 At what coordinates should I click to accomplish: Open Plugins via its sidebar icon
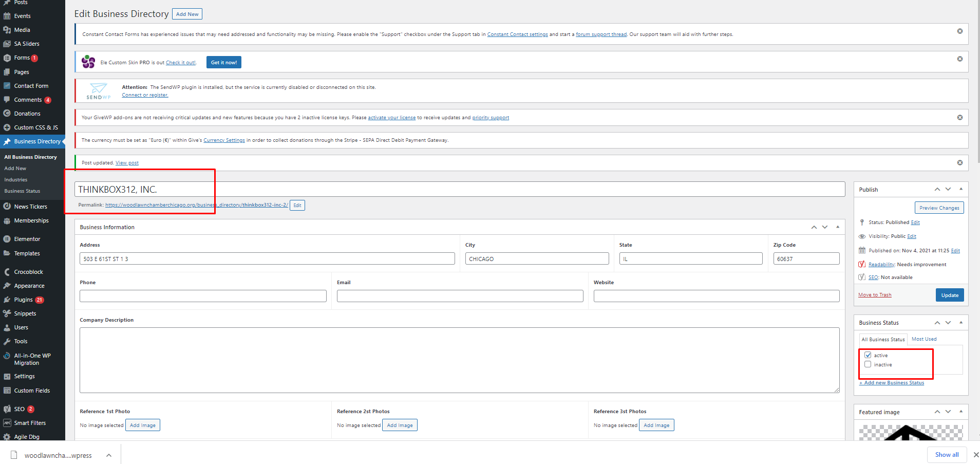7,300
